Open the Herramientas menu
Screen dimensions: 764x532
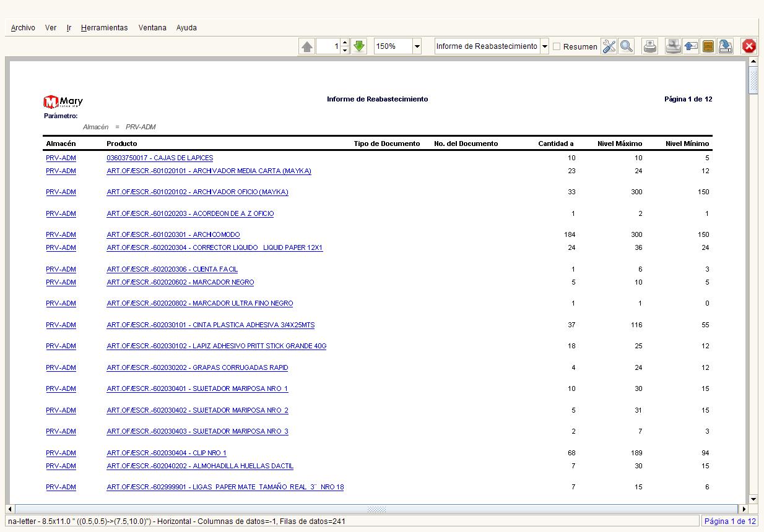(x=104, y=28)
